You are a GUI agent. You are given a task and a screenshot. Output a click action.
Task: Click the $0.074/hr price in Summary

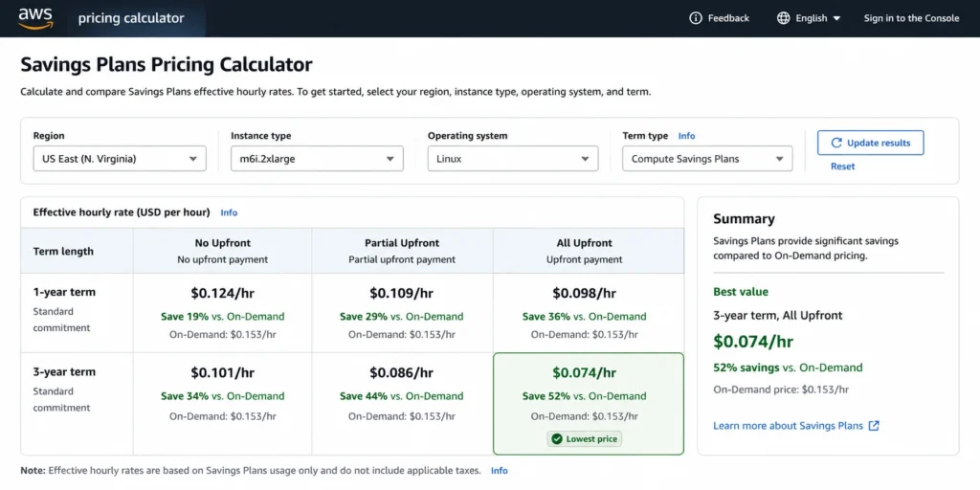click(753, 342)
